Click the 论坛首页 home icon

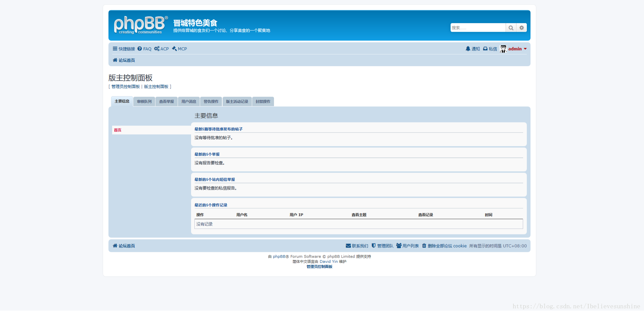(115, 60)
